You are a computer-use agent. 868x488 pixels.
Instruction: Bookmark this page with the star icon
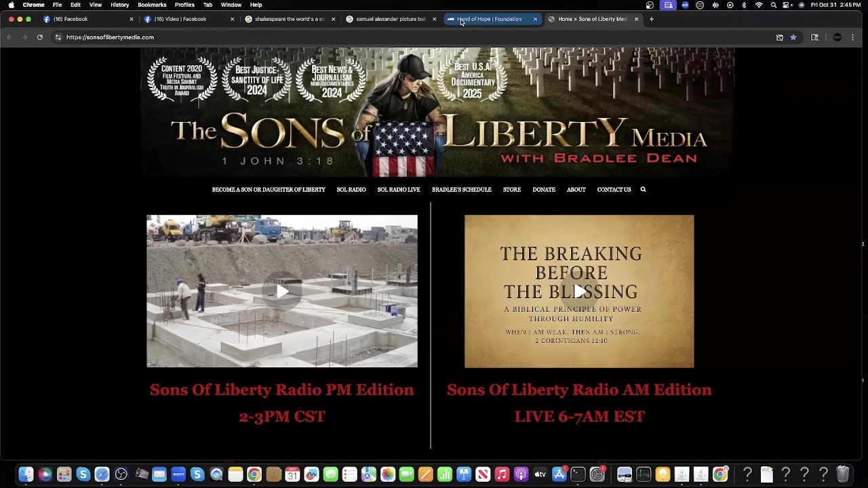tap(793, 37)
